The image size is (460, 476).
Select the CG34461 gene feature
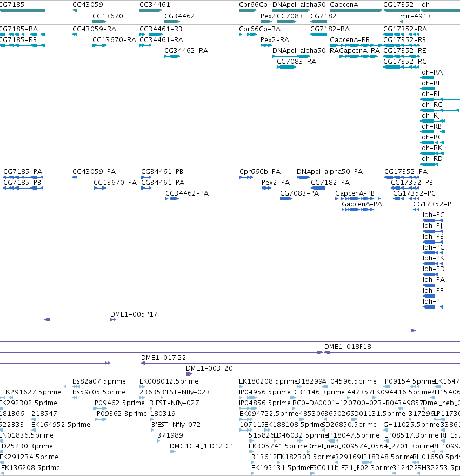point(151,10)
